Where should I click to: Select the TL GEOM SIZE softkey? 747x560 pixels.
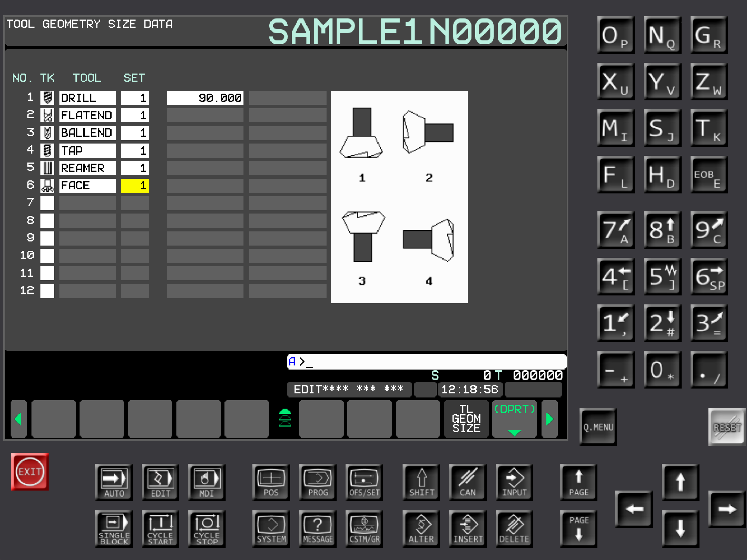click(466, 419)
